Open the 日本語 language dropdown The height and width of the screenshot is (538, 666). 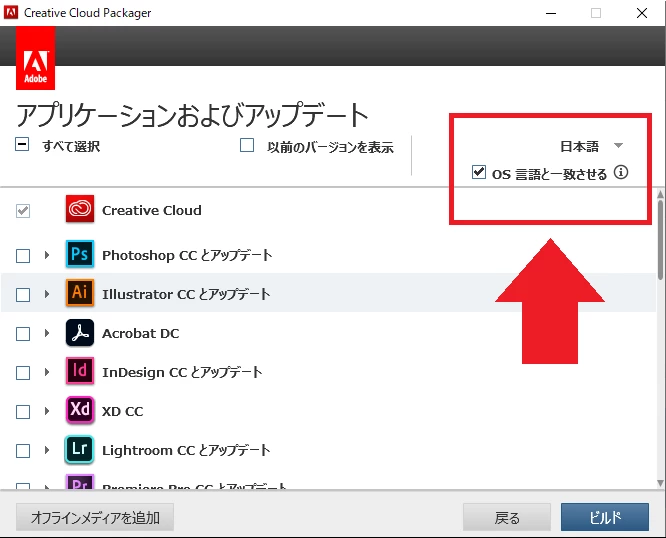click(591, 146)
